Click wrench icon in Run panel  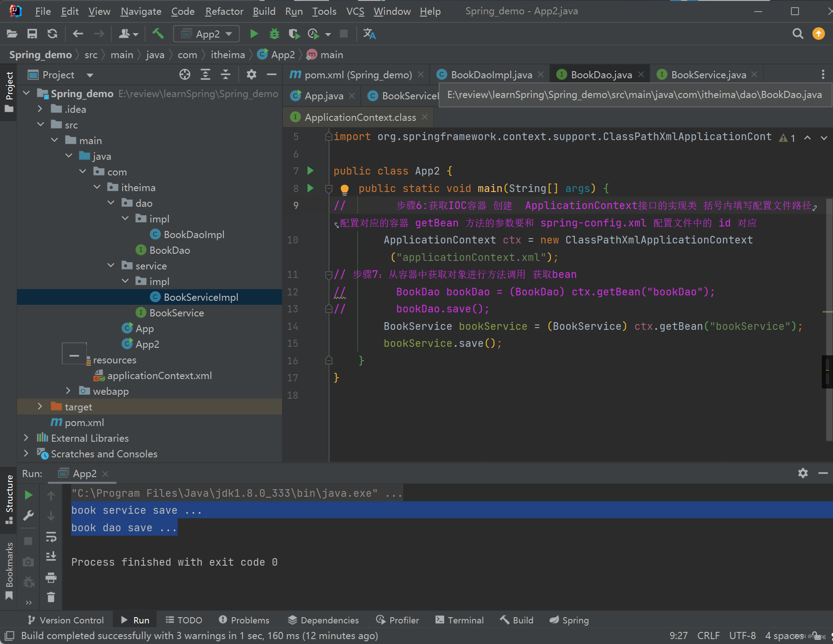click(28, 516)
